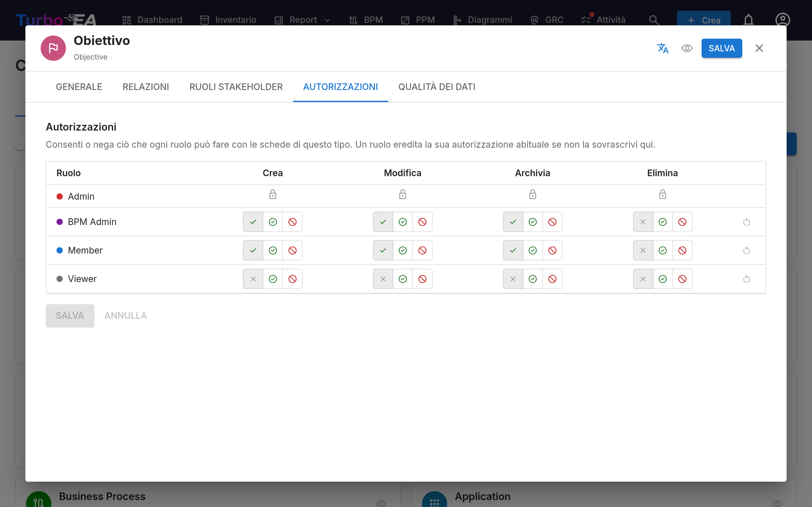Deny Archivia permission for Member
Viewport: 812px width, 507px height.
552,250
